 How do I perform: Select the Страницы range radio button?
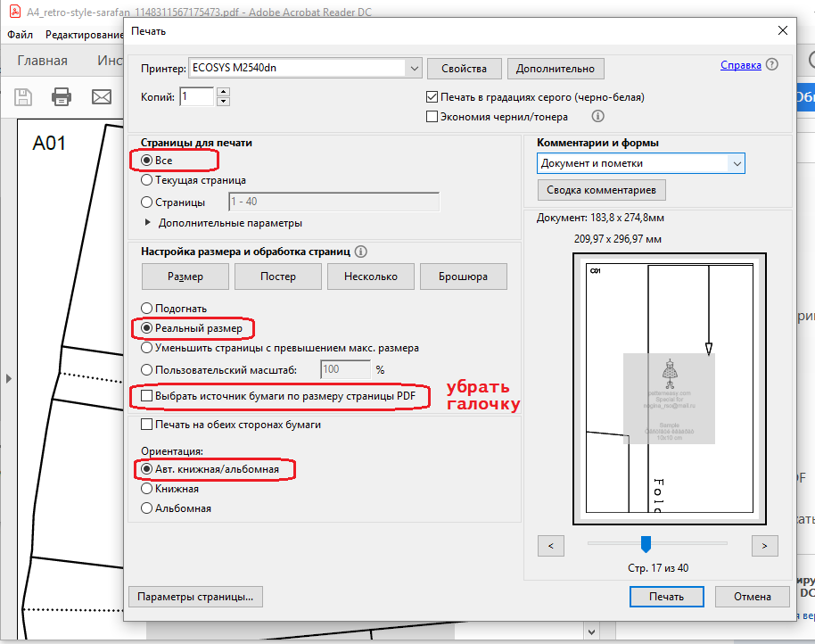pos(146,202)
